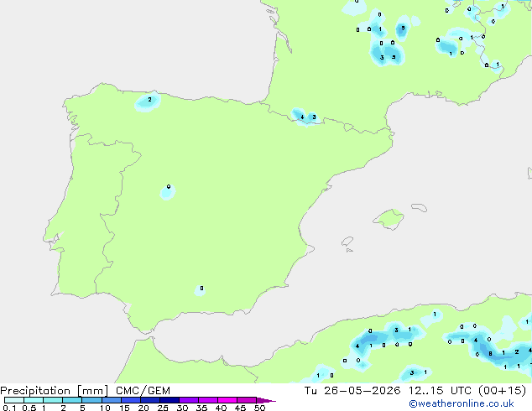Click the "(00+15)" forecast offset text
The width and height of the screenshot is (532, 411).
click(x=502, y=391)
